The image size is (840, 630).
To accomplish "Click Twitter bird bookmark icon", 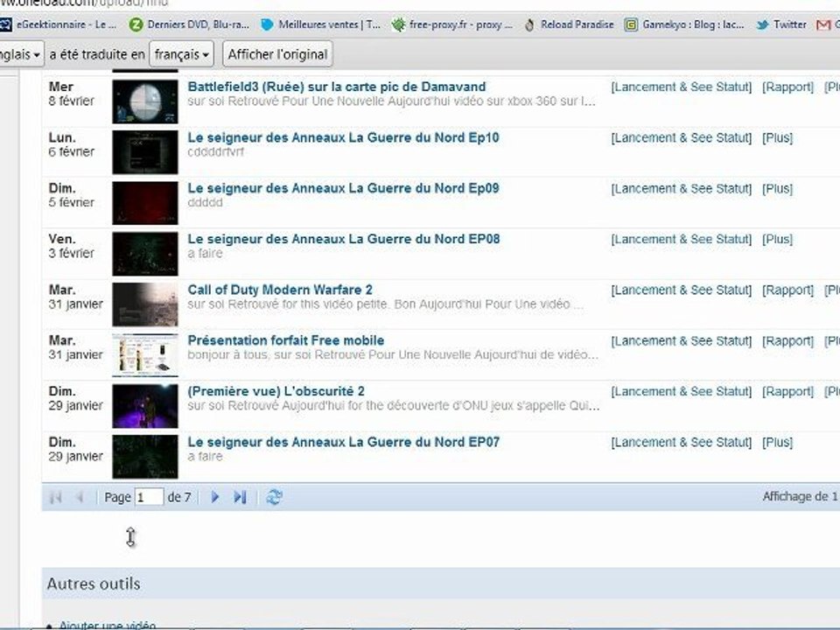I will pos(762,24).
